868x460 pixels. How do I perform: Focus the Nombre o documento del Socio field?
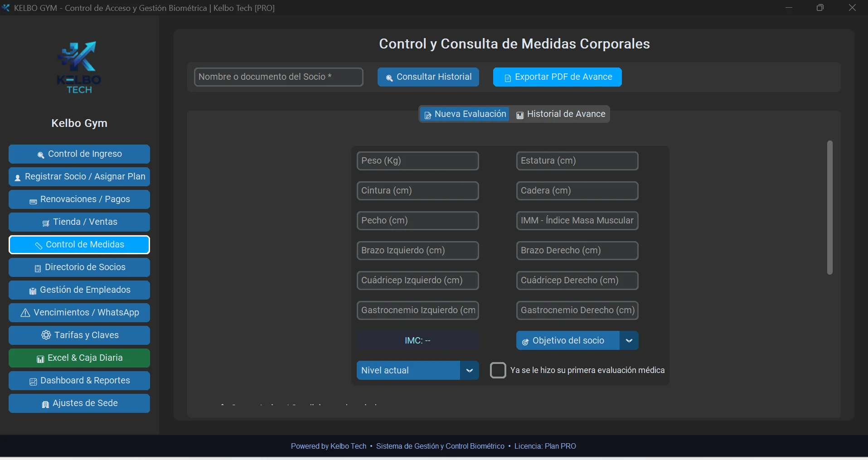tap(279, 77)
